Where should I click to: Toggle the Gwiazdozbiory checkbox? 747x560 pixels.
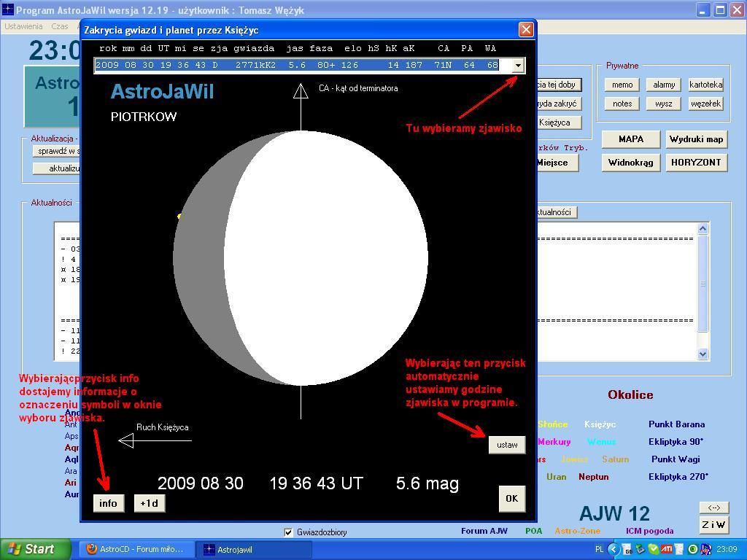(x=288, y=532)
